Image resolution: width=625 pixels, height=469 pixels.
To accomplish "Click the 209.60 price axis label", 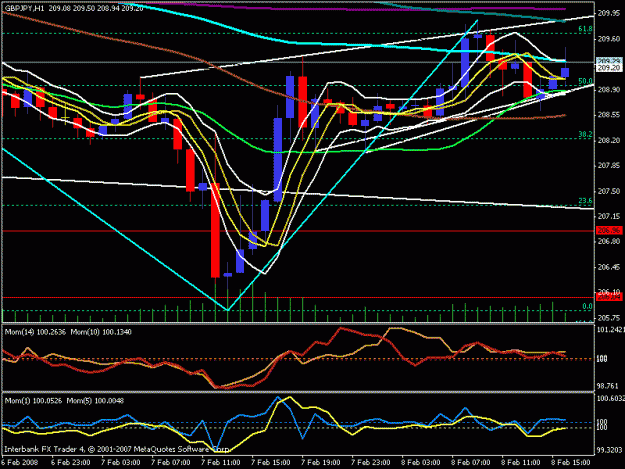I will 609,39.
